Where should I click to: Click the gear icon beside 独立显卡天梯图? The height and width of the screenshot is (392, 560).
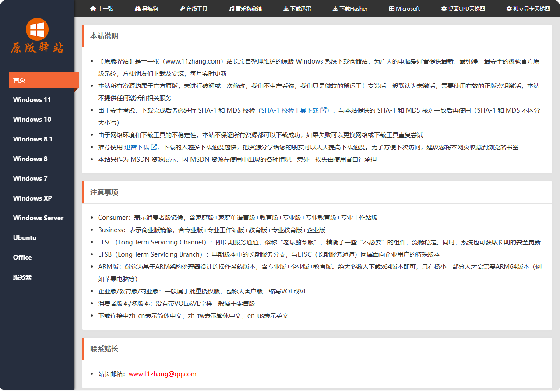509,8
